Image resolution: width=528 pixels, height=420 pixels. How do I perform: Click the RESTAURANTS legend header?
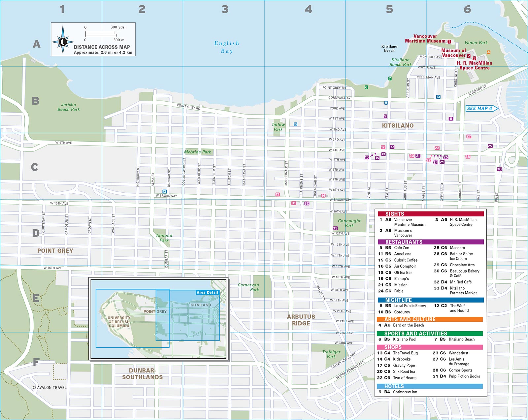(x=431, y=242)
